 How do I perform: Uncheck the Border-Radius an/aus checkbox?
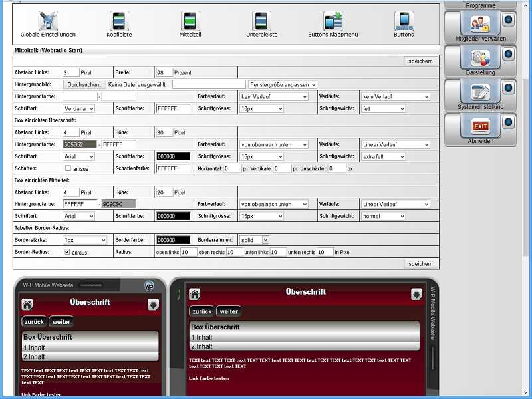pyautogui.click(x=68, y=252)
